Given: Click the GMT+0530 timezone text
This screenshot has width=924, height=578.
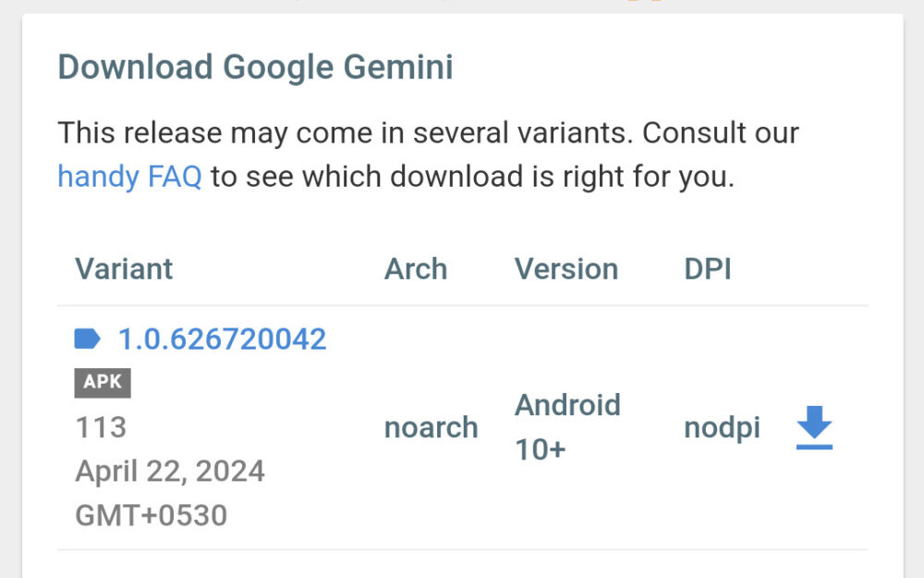Looking at the screenshot, I should point(152,514).
